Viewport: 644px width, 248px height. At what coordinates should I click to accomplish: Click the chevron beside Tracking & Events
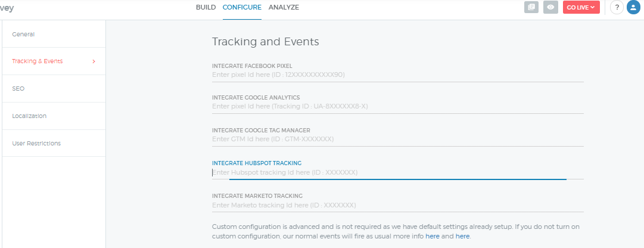point(94,61)
